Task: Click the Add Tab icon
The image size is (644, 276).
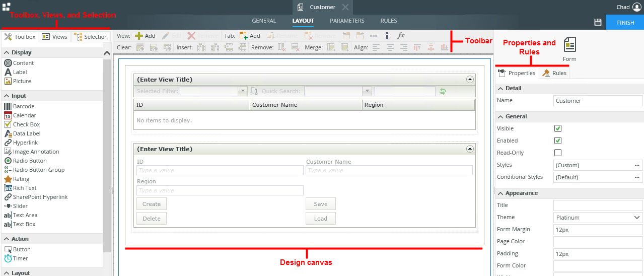Action: coord(244,36)
